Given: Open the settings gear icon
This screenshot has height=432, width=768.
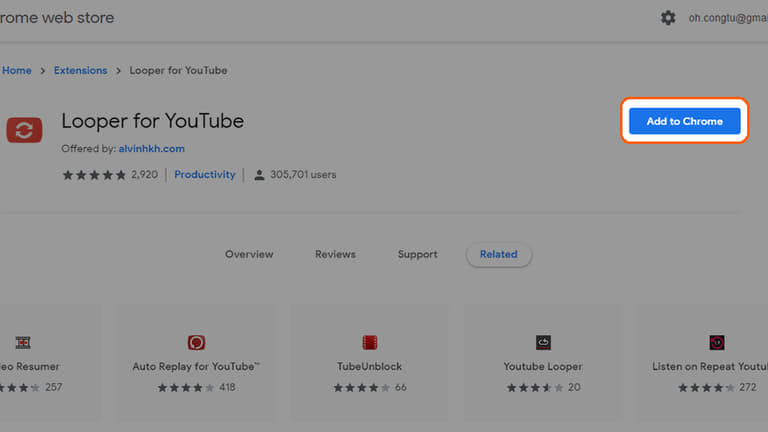Looking at the screenshot, I should tap(668, 18).
